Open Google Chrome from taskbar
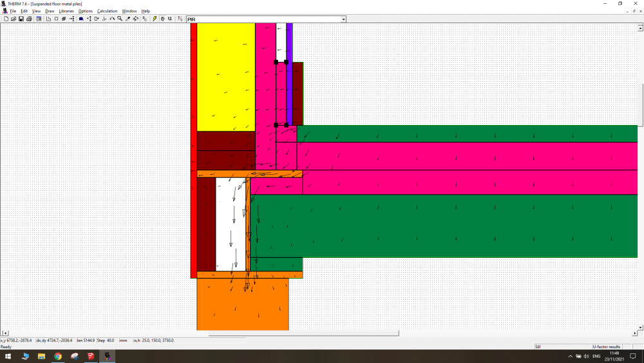This screenshot has width=644, height=363. [58, 356]
